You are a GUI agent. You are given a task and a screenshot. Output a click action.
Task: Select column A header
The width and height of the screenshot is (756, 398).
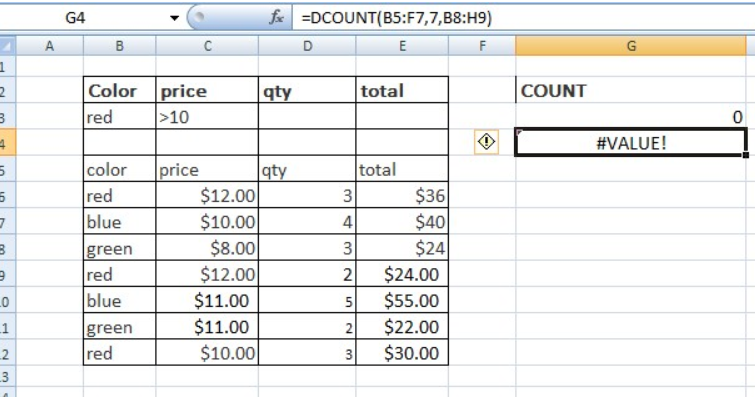[49, 46]
